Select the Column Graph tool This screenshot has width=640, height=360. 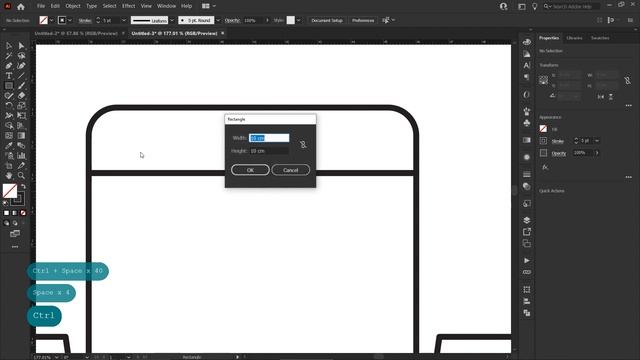(21, 156)
